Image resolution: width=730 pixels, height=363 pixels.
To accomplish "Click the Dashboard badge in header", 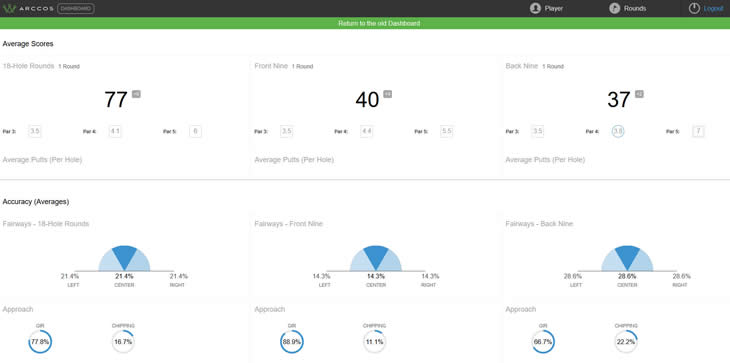I will coord(76,9).
